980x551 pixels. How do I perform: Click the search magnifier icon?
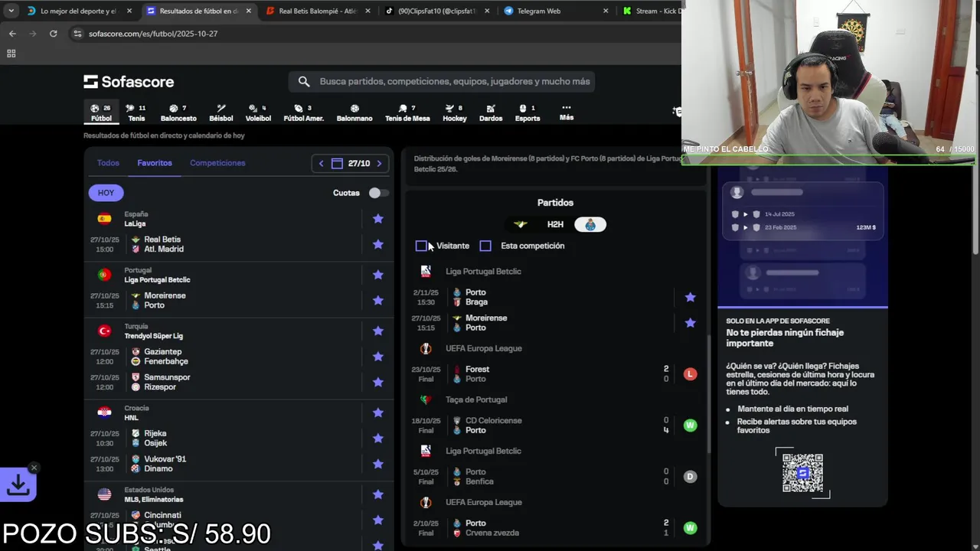click(304, 81)
